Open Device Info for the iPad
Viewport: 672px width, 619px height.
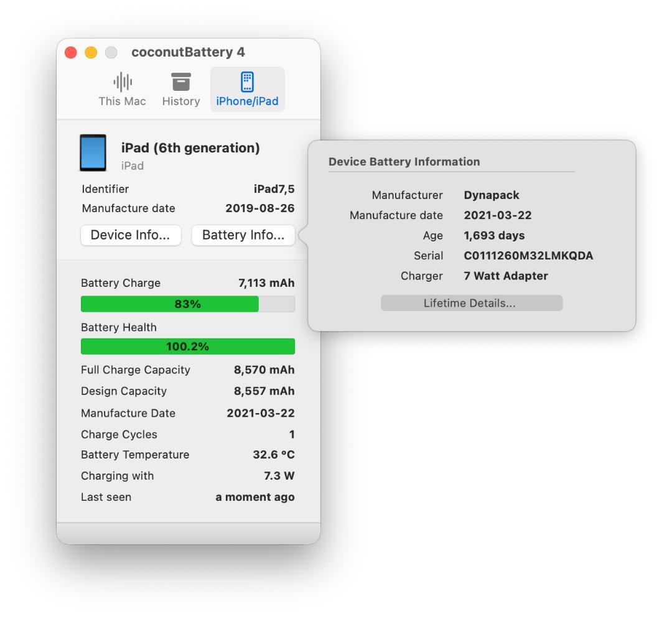click(x=130, y=235)
